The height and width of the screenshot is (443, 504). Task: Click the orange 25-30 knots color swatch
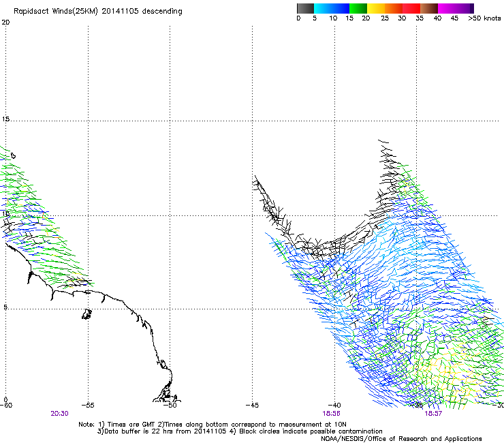pyautogui.click(x=394, y=8)
